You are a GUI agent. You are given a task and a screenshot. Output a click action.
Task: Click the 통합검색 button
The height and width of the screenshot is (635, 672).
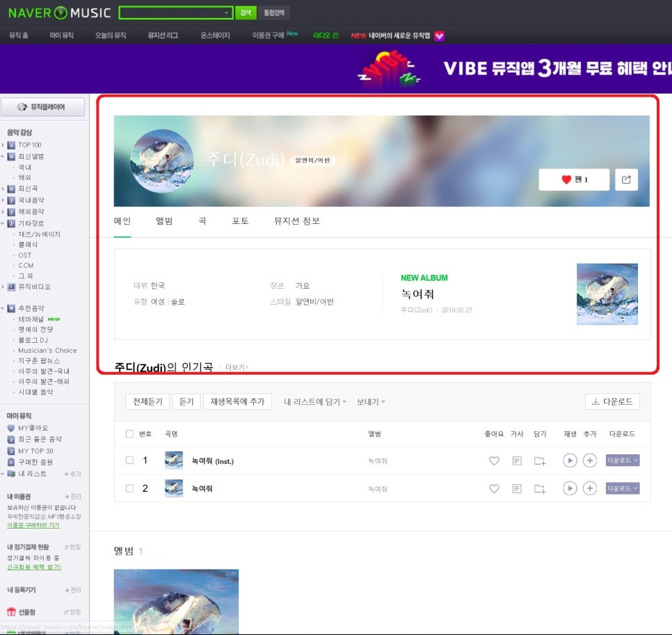click(274, 13)
